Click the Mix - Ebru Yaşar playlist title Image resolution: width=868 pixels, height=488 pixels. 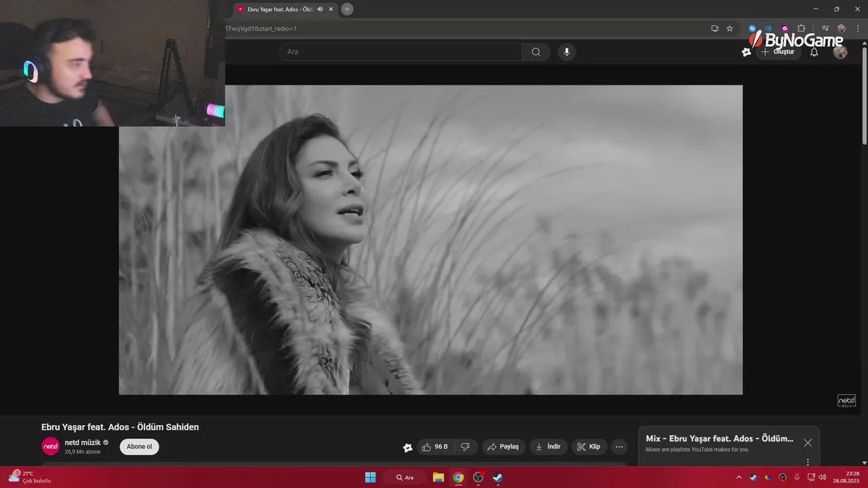[719, 439]
